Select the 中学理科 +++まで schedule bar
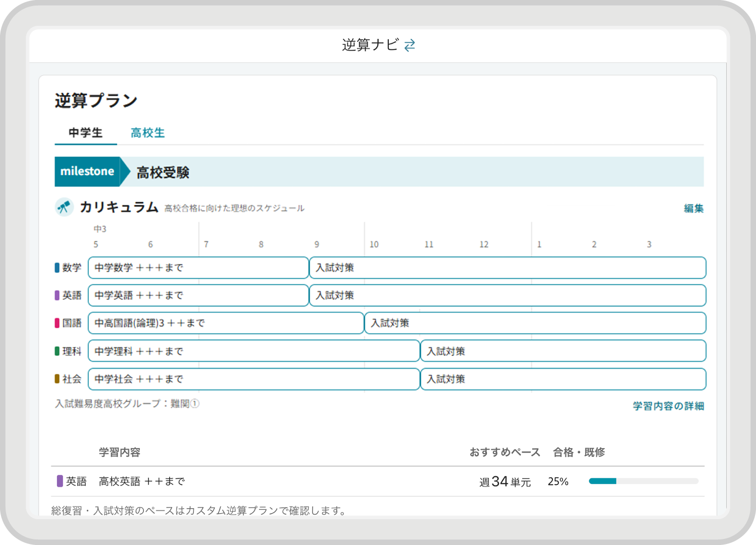The height and width of the screenshot is (545, 756). 254,351
